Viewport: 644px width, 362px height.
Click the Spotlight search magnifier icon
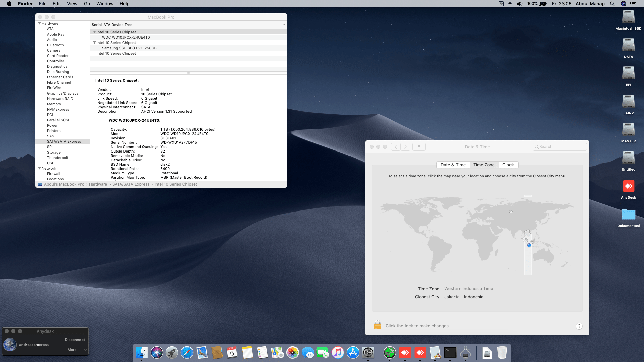(612, 4)
